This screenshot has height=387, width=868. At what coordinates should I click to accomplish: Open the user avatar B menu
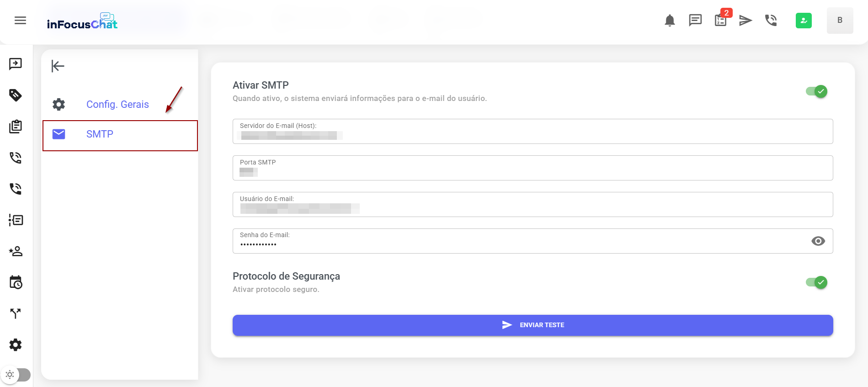click(840, 21)
